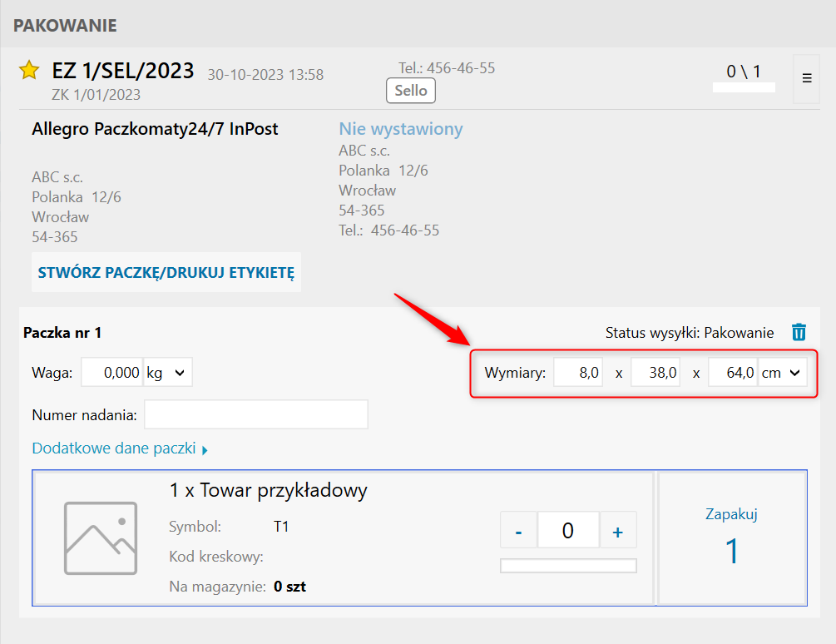Click the Zapakuj 1 button
836x644 pixels.
pos(731,537)
